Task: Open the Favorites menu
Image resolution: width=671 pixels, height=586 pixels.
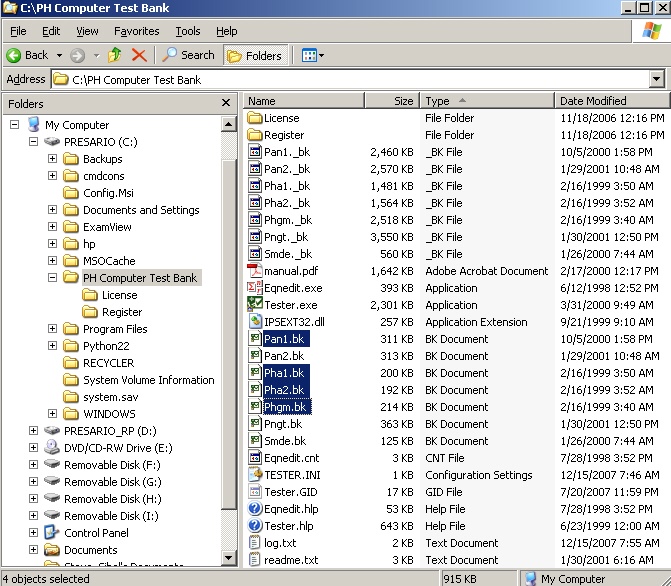Action: (x=137, y=31)
